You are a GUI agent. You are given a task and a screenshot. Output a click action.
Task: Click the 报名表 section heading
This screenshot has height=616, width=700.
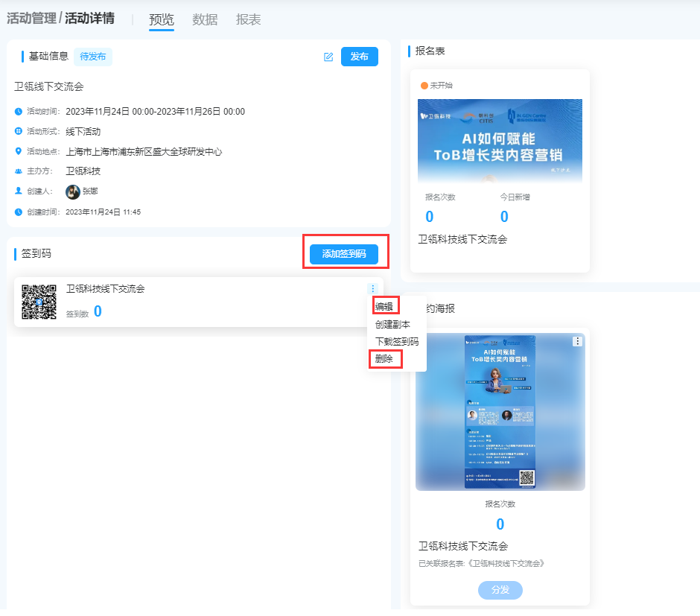[x=430, y=51]
